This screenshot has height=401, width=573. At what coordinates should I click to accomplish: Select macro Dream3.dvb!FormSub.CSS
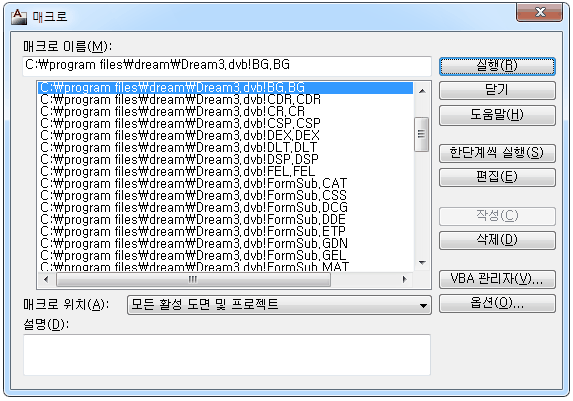click(x=225, y=196)
